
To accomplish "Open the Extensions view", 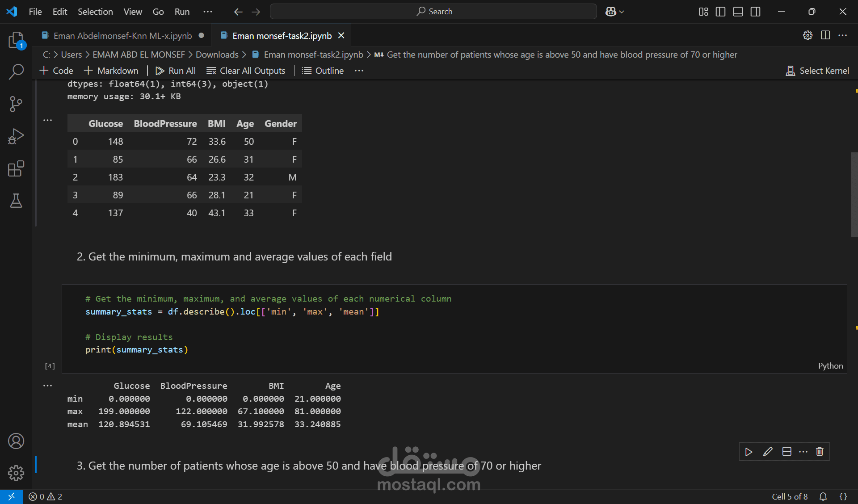I will pos(16,169).
